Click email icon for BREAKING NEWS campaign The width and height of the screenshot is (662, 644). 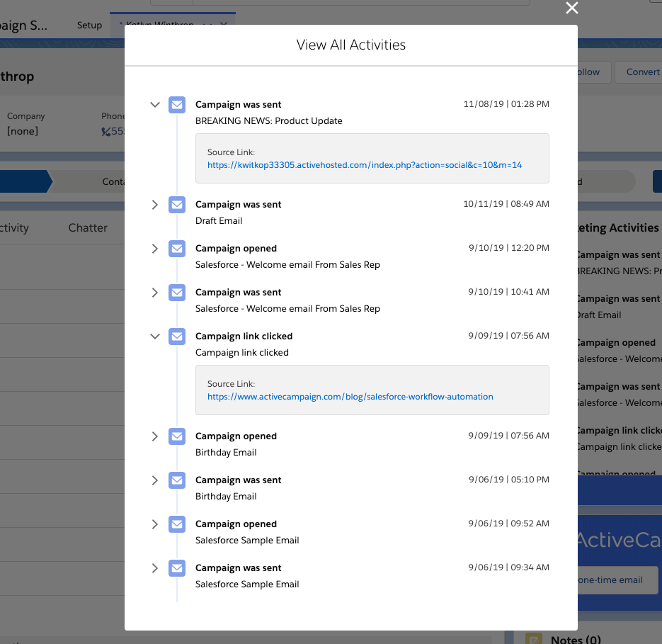point(177,105)
